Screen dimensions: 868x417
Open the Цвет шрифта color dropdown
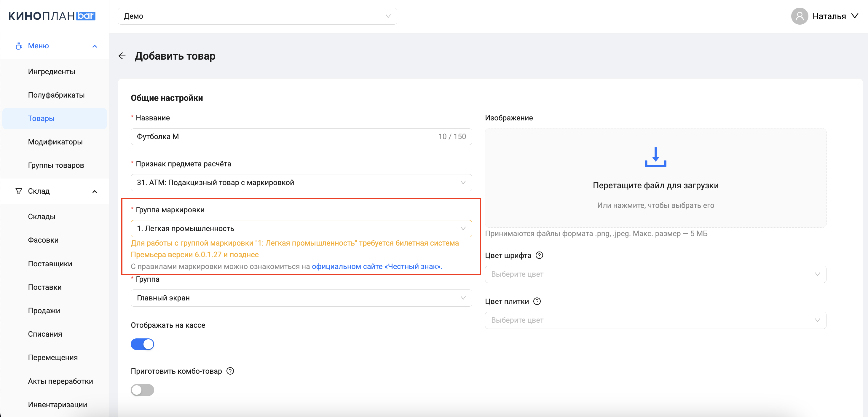655,274
